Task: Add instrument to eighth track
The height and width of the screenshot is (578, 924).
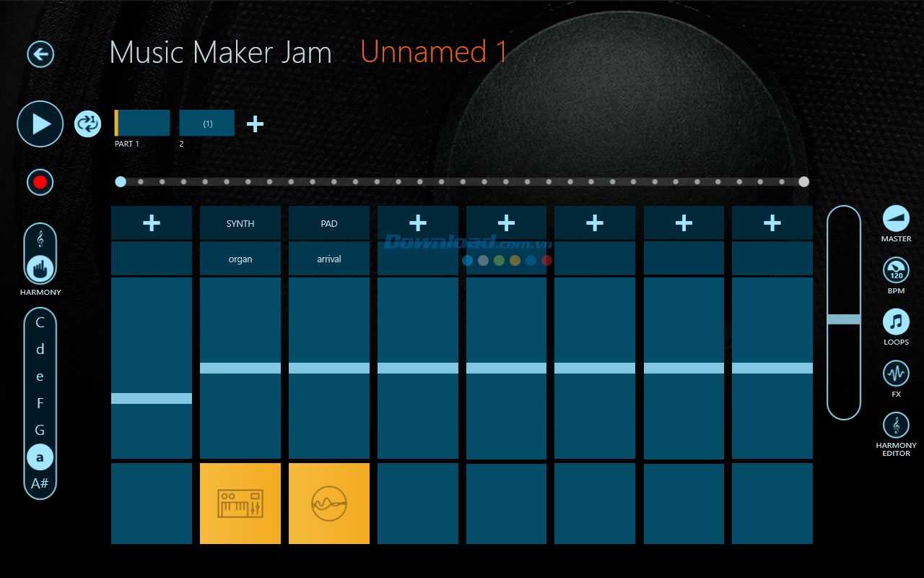Action: pos(772,223)
